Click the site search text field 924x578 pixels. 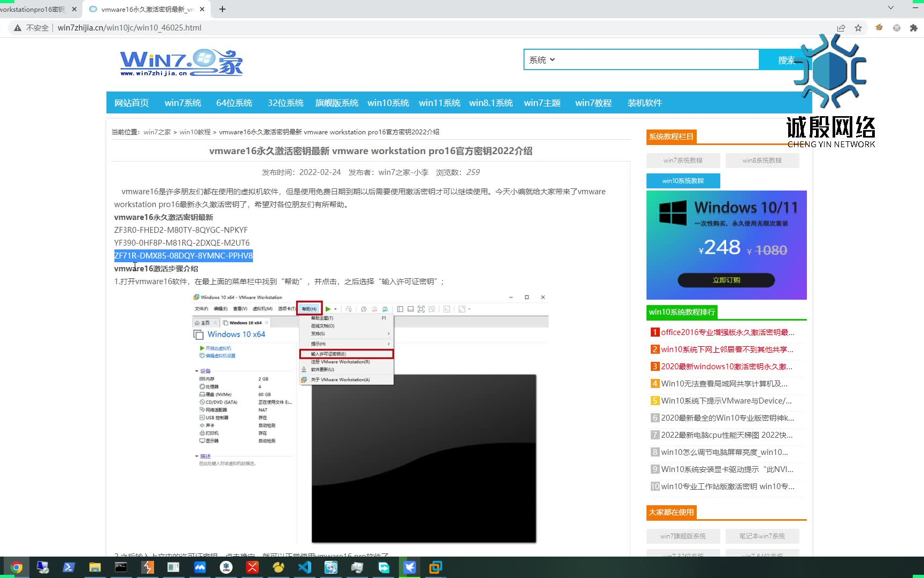(658, 60)
